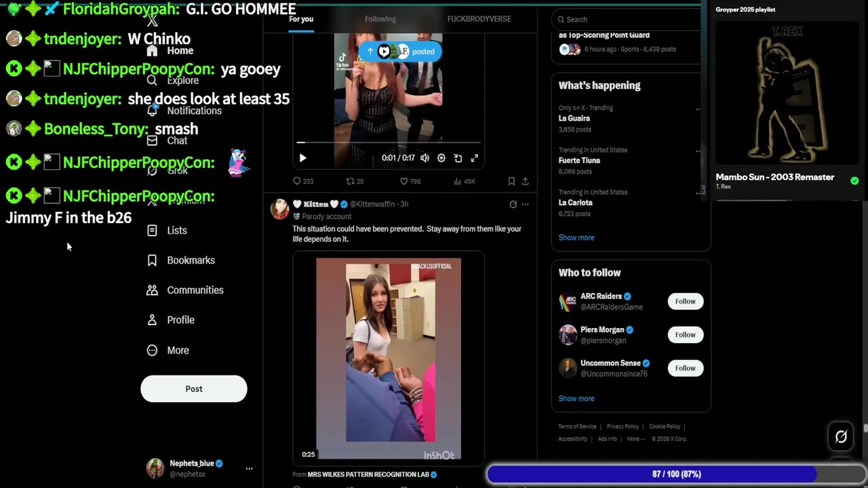
Task: View post analytics showing 45K
Action: tap(464, 181)
